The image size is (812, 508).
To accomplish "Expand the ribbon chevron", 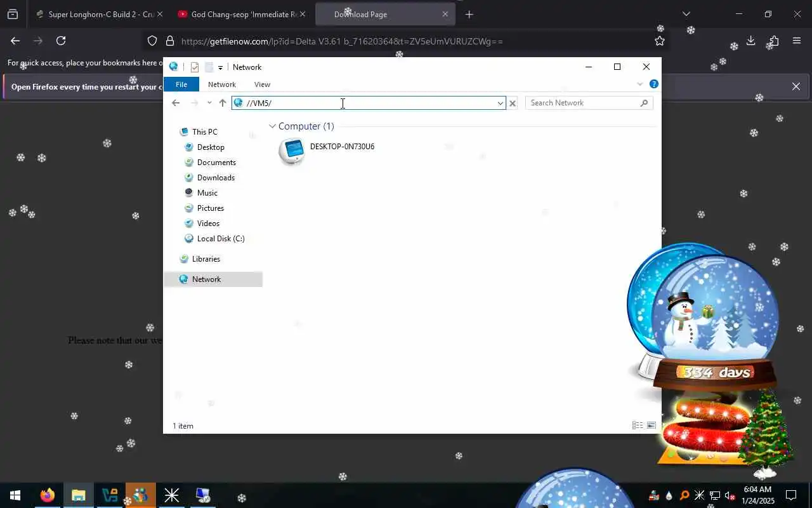I will pos(639,84).
